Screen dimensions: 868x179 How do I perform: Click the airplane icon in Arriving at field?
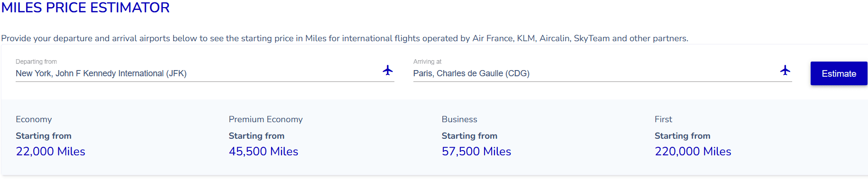(785, 71)
